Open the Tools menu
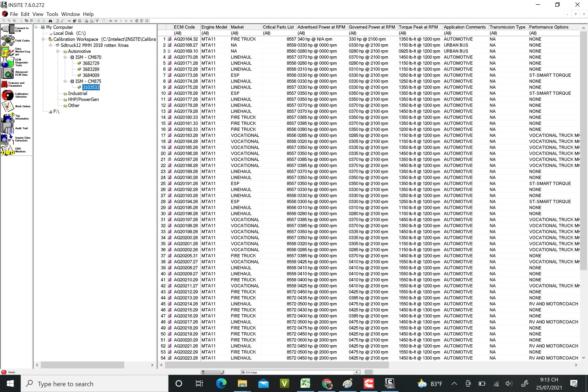Screen dimensions: 588x392 52,14
